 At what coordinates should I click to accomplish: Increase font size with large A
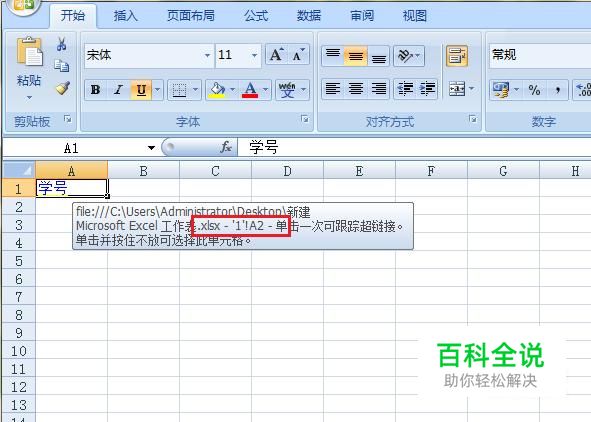(x=277, y=55)
